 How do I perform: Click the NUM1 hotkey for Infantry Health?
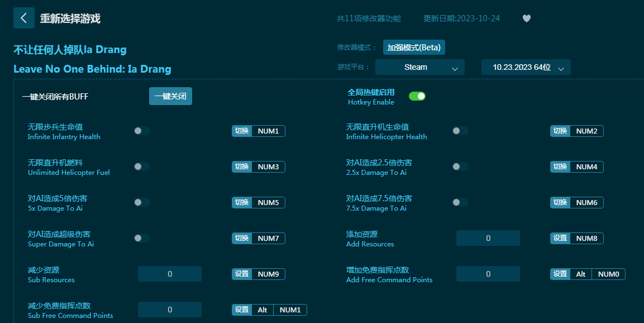268,131
